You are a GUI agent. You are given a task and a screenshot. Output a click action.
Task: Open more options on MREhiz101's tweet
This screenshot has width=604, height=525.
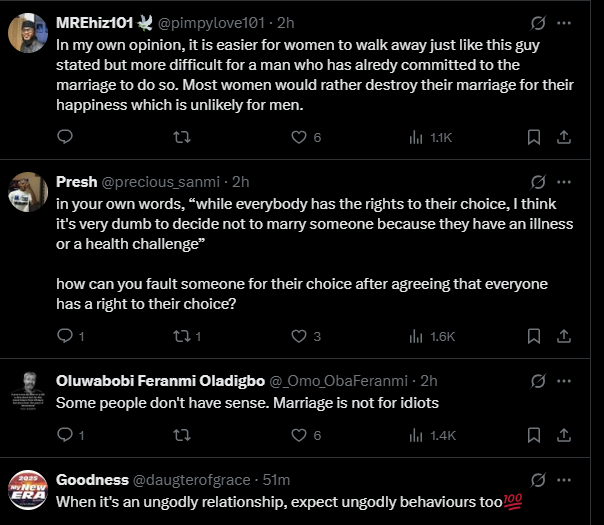point(566,22)
